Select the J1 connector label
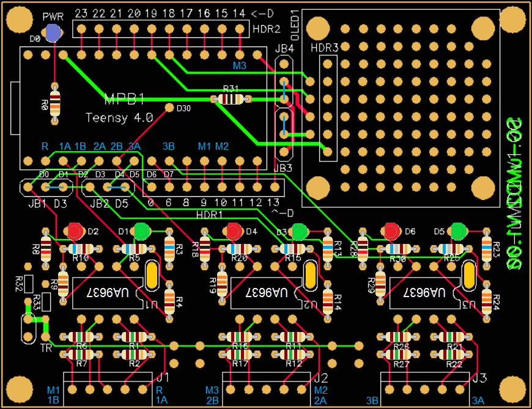The width and height of the screenshot is (532, 409). (163, 377)
